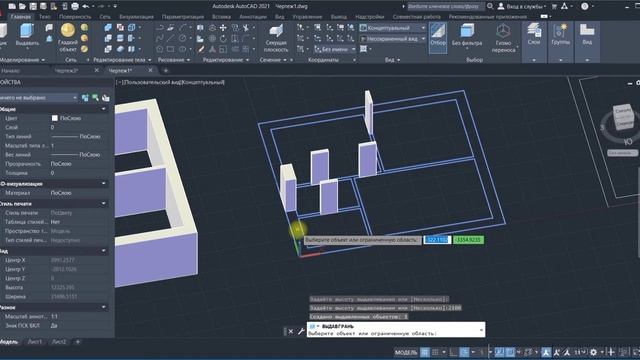Open workspace gear icon in status bar
The width and height of the screenshot is (640, 360).
[x=593, y=352]
